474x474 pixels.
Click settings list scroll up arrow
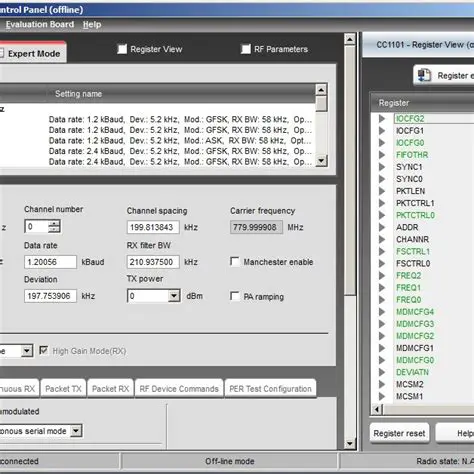coord(321,90)
